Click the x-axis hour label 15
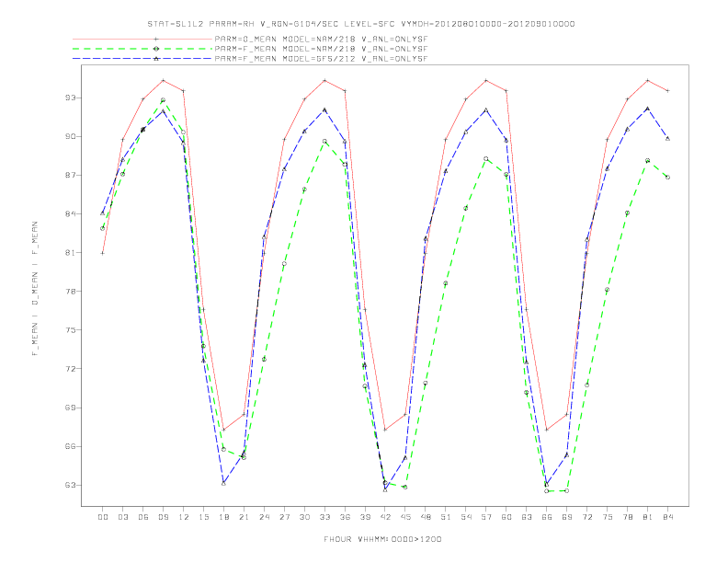 click(x=203, y=517)
